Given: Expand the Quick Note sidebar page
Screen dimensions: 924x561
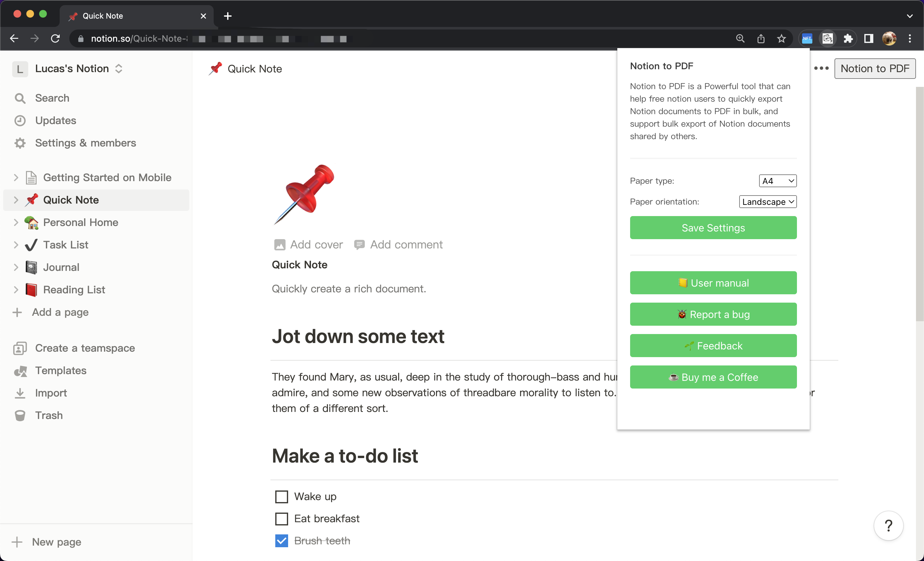Looking at the screenshot, I should (16, 200).
